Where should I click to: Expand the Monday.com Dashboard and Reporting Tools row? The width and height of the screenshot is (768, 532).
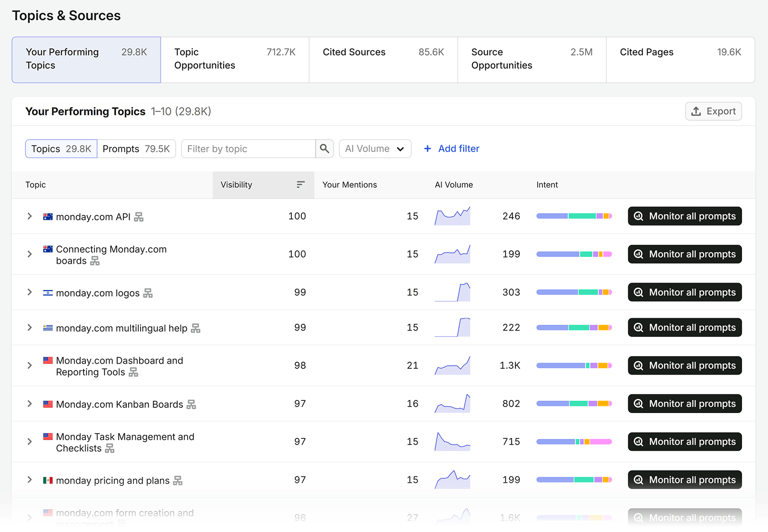click(x=30, y=366)
